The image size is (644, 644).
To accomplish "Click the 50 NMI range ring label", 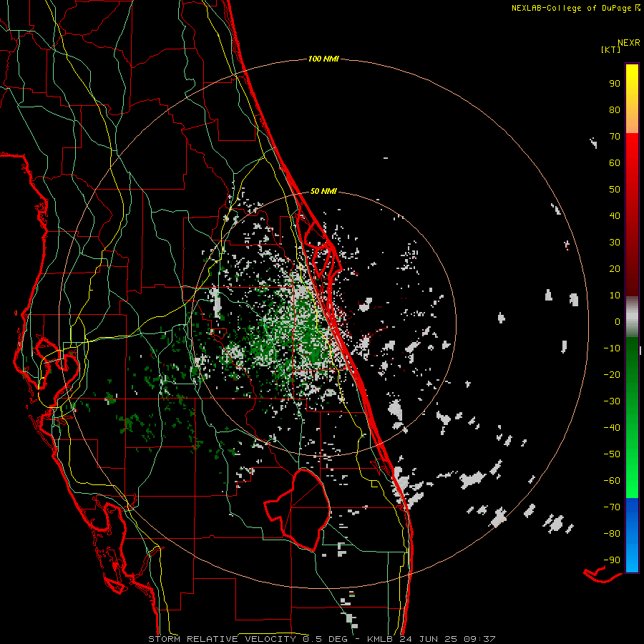I will tap(323, 191).
